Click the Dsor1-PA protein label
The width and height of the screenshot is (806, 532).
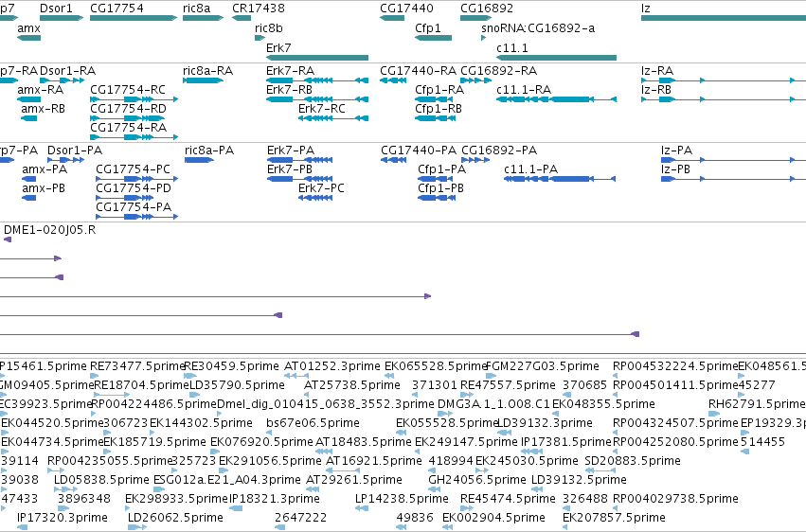[x=75, y=151]
